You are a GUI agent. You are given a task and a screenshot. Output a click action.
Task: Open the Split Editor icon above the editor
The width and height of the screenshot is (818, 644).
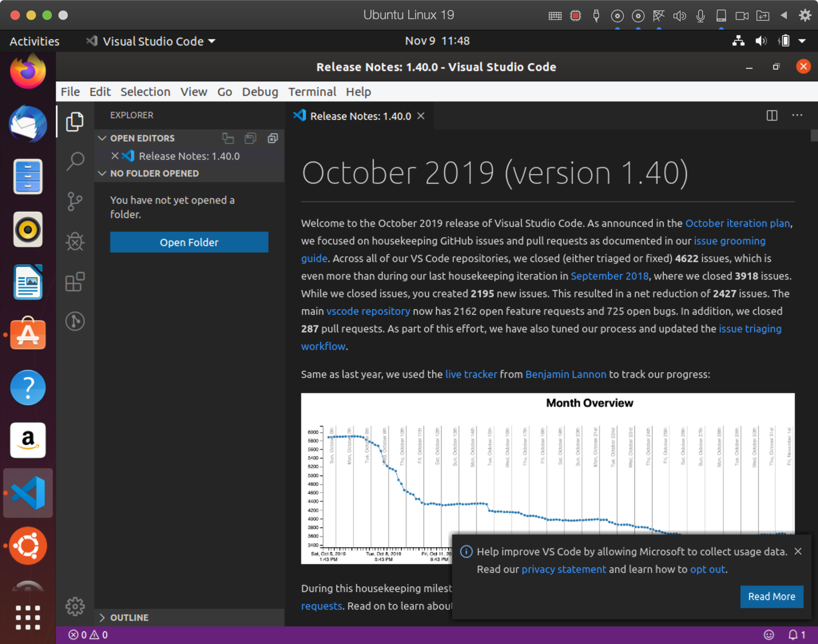click(772, 116)
